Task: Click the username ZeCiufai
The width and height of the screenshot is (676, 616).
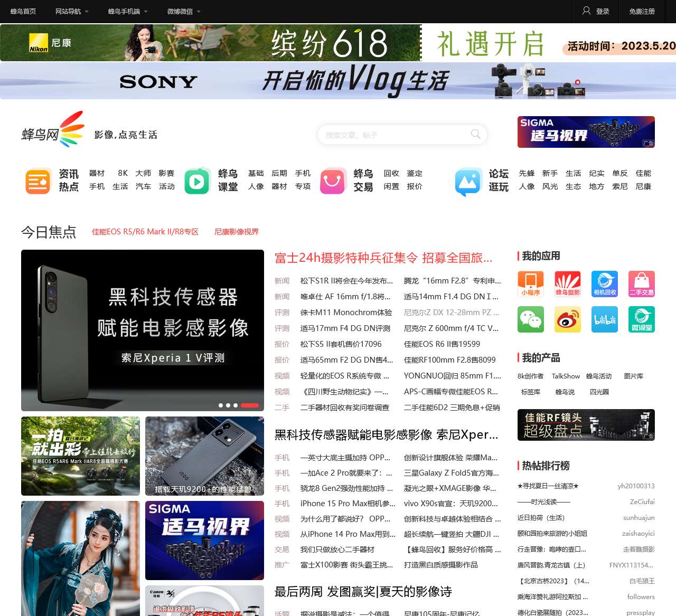Action: pos(642,502)
